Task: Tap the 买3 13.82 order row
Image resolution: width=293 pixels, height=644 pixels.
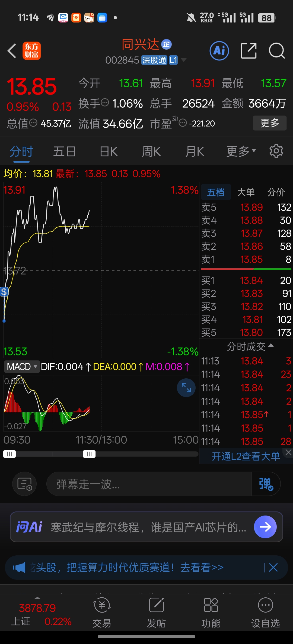Action: (246, 307)
